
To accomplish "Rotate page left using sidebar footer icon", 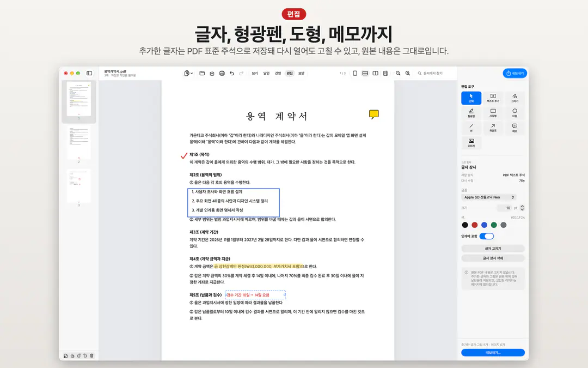I will [79, 355].
